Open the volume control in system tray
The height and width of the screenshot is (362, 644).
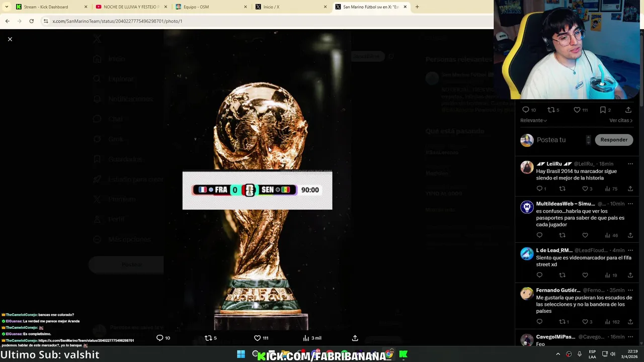[x=613, y=354]
